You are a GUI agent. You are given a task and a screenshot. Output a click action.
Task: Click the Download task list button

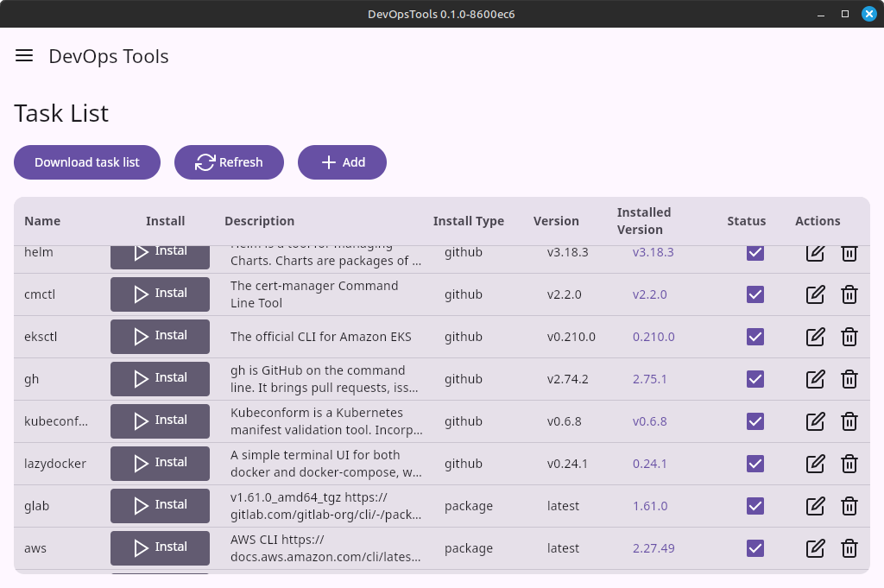(87, 162)
